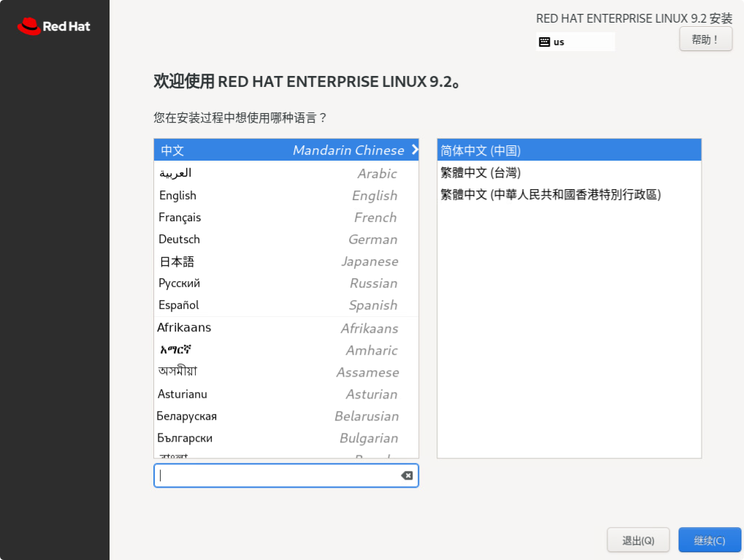Screen dimensions: 744x560
Task: Select the Arabic language row
Action: [x=286, y=173]
